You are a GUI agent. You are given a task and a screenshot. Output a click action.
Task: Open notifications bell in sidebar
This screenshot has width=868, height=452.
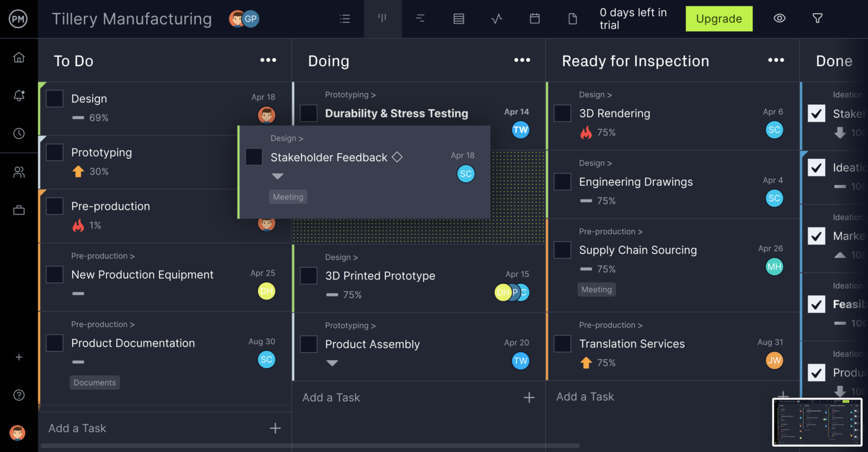coord(19,96)
